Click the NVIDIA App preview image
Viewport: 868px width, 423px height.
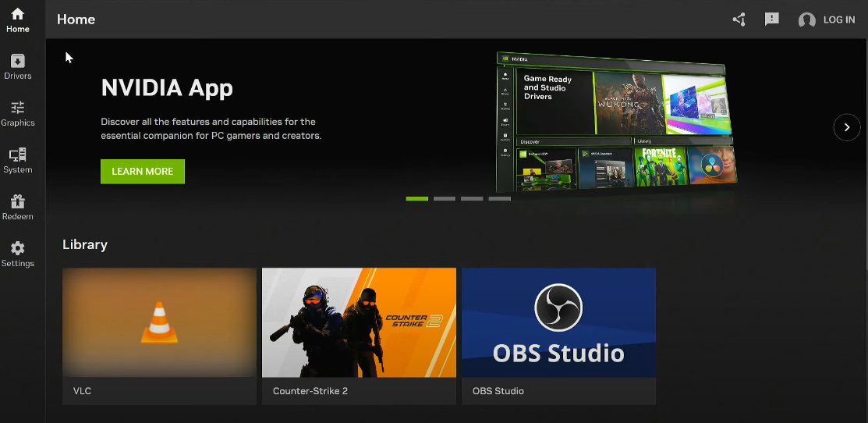click(x=617, y=121)
